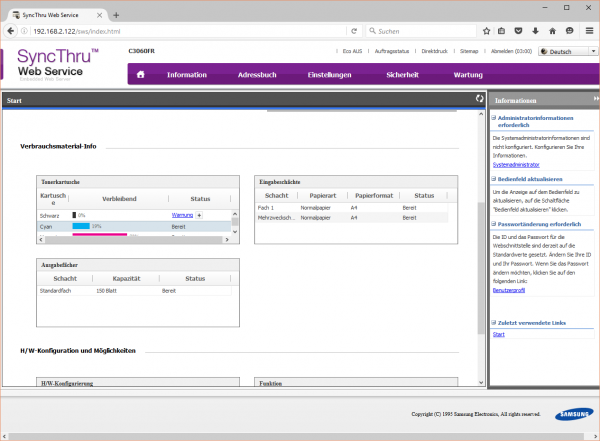Click the refresh icon in Start panel header

[x=480, y=100]
